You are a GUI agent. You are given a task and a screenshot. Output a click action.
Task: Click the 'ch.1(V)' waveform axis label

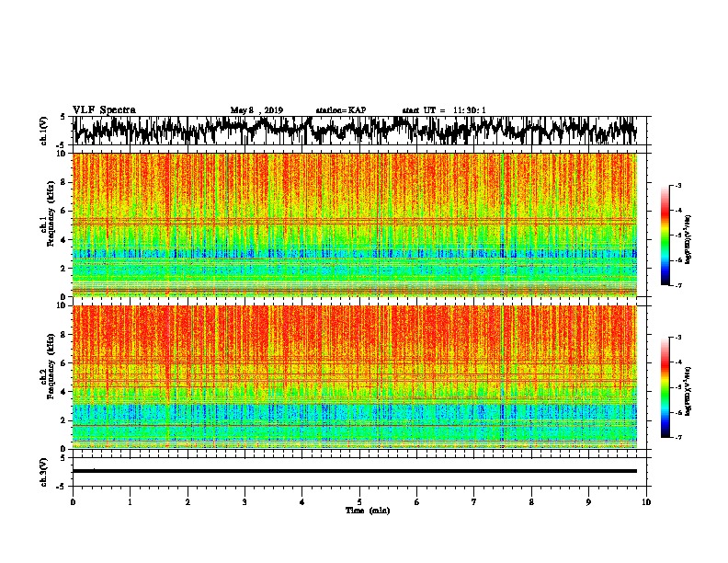point(44,131)
